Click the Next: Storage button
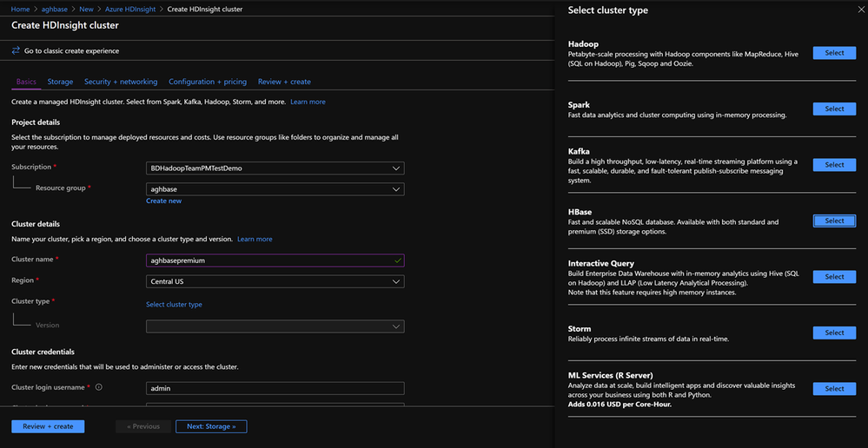Screen dimensions: 868x448 pyautogui.click(x=211, y=426)
